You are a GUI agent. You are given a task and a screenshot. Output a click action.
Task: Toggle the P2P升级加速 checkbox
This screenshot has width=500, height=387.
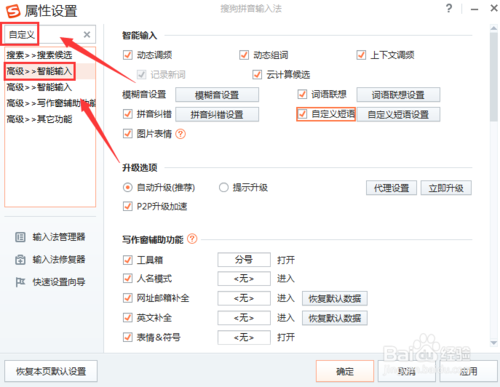click(x=128, y=206)
